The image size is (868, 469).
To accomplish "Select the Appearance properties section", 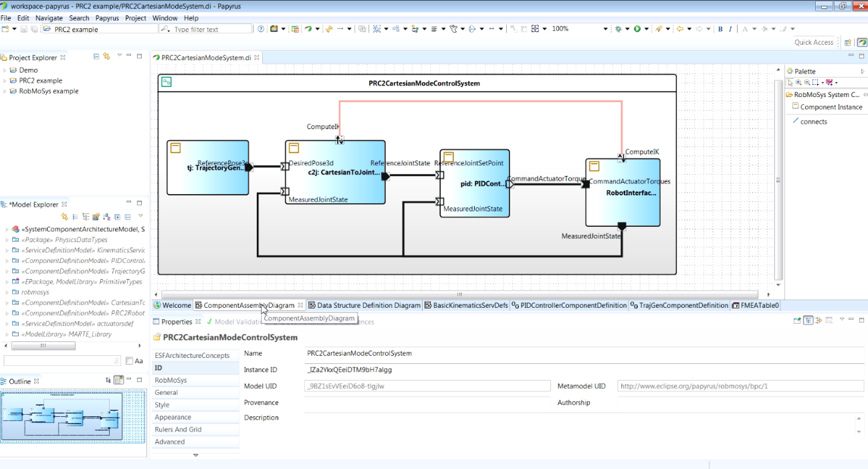I will coord(173,417).
